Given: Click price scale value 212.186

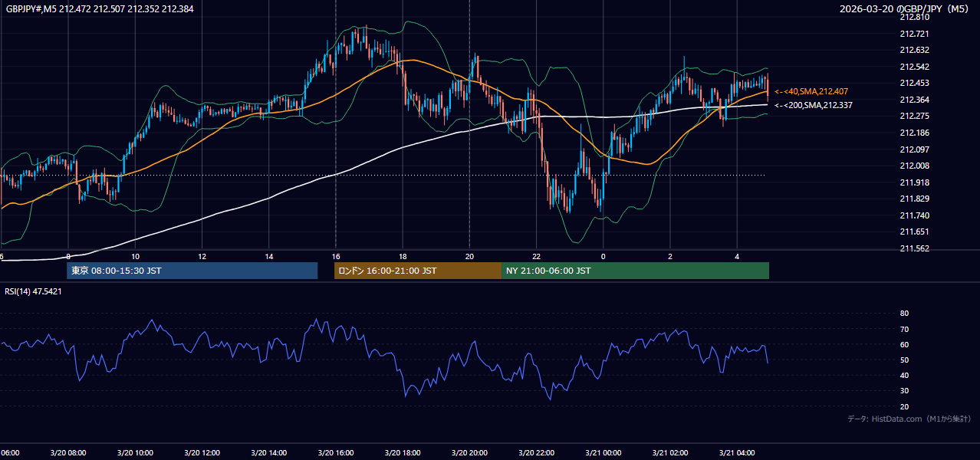Looking at the screenshot, I should pos(914,133).
